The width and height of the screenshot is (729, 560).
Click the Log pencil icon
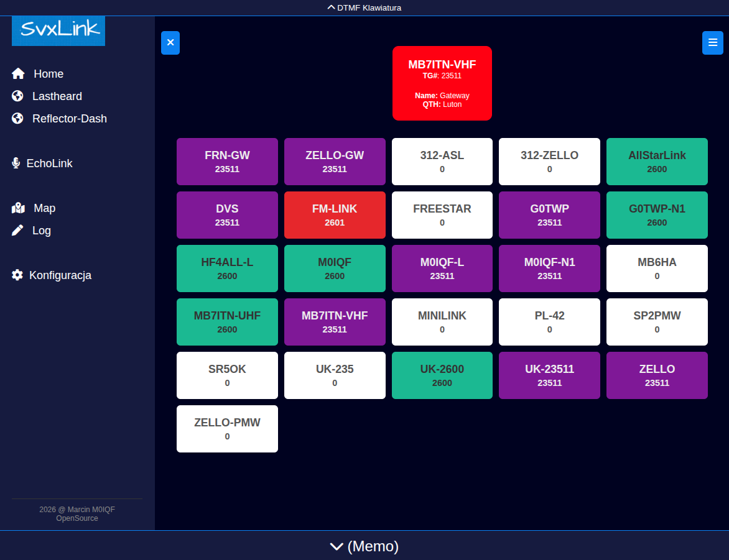17,231
